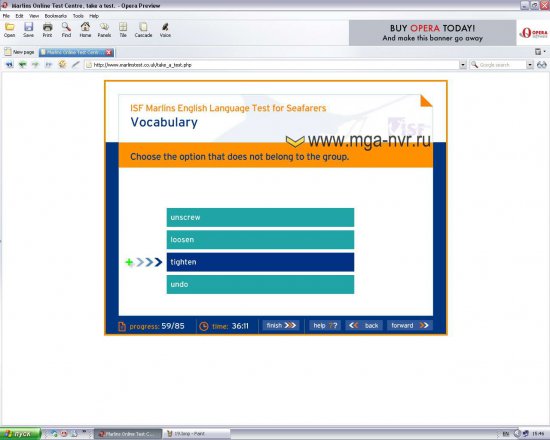Click the Cascade windows icon
This screenshot has height=440, width=550.
point(143,27)
